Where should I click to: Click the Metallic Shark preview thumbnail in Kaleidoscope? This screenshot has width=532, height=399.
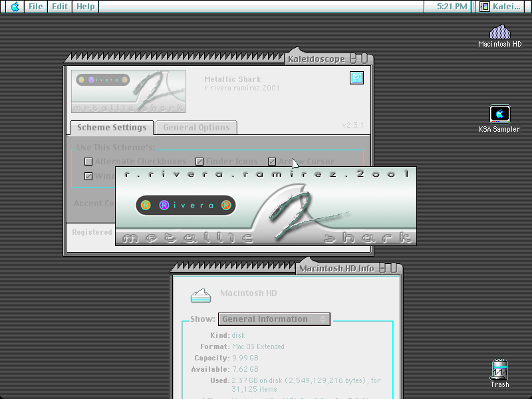coord(128,91)
